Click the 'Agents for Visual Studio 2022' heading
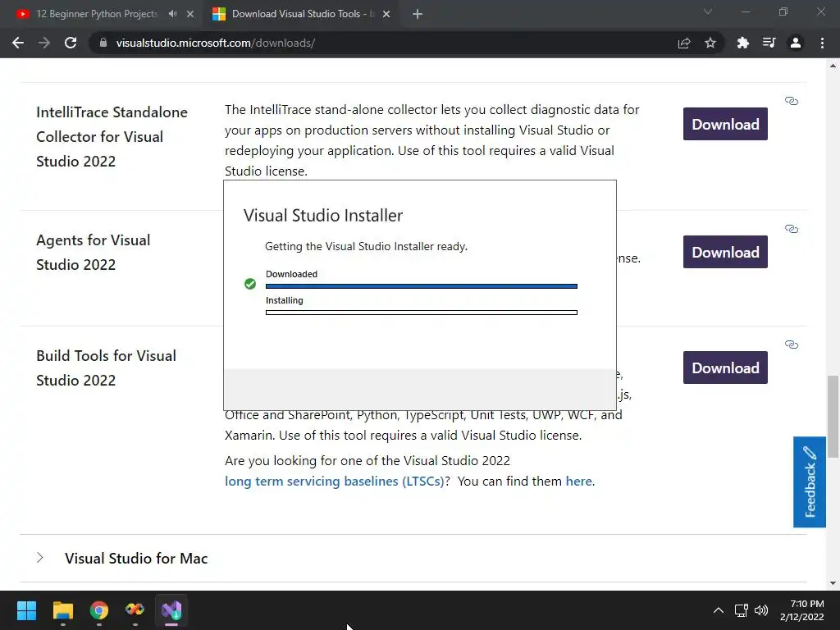 (x=94, y=253)
